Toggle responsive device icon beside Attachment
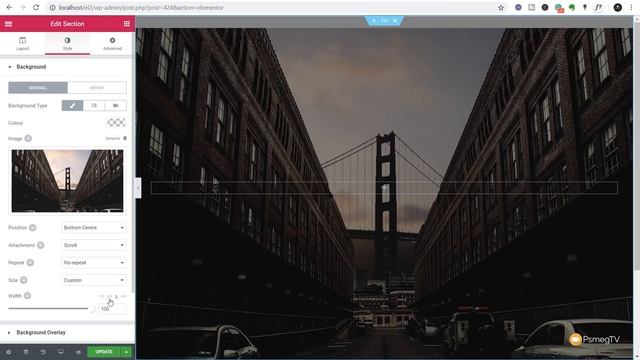This screenshot has width=640, height=360. pos(40,245)
